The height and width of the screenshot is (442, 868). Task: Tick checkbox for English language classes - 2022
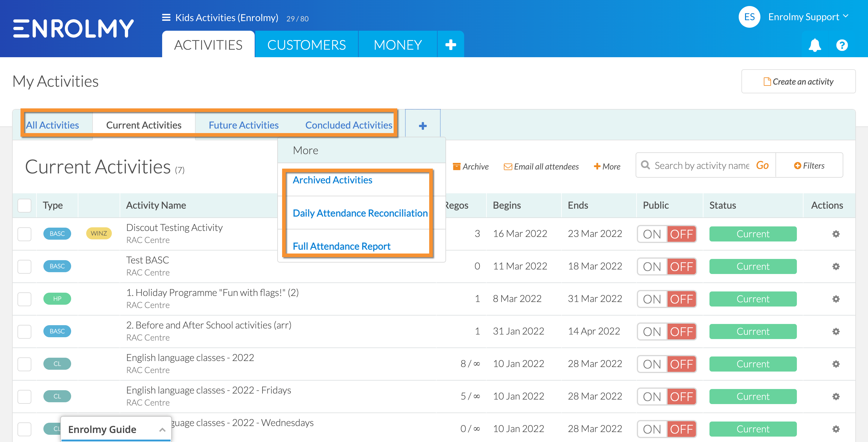pyautogui.click(x=24, y=364)
